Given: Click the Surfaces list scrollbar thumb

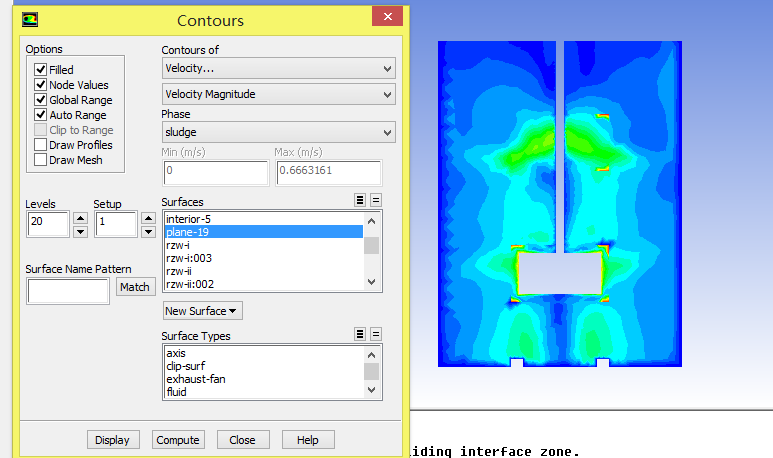Looking at the screenshot, I should [372, 246].
